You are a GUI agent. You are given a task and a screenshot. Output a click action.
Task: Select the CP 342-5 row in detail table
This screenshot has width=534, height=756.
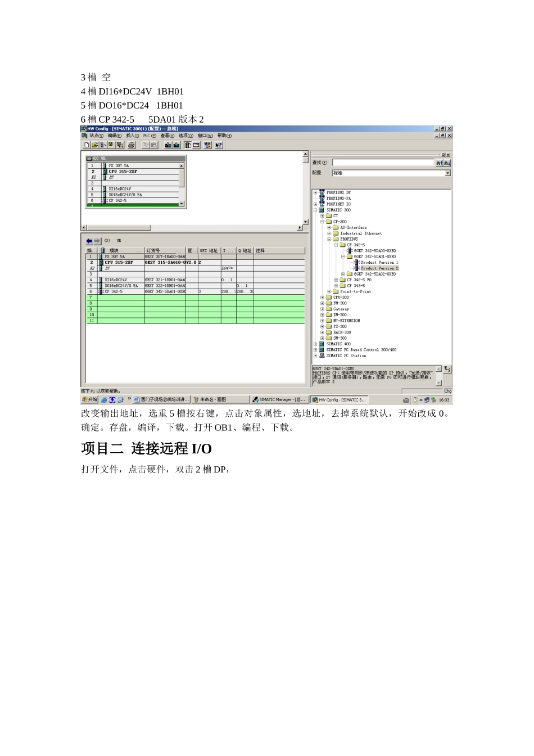196,291
